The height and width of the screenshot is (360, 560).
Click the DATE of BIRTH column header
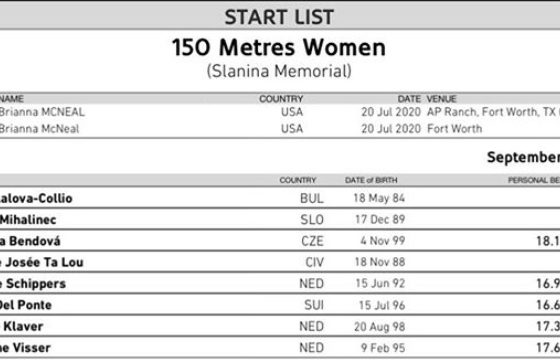(x=371, y=180)
